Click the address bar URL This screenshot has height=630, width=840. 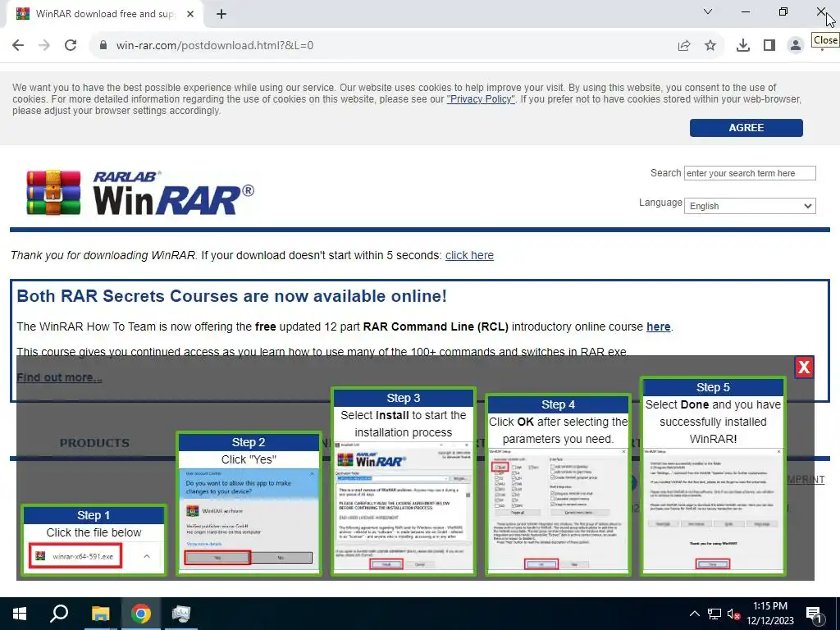[215, 46]
